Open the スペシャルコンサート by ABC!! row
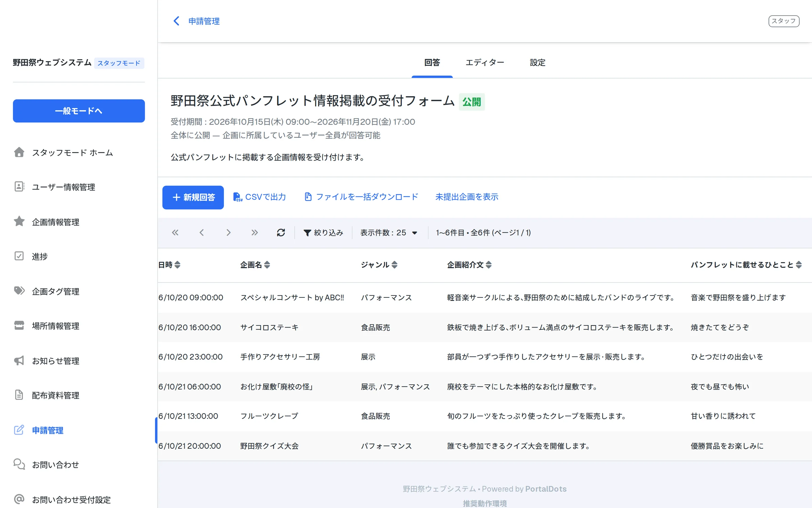The width and height of the screenshot is (812, 508). tap(484, 298)
